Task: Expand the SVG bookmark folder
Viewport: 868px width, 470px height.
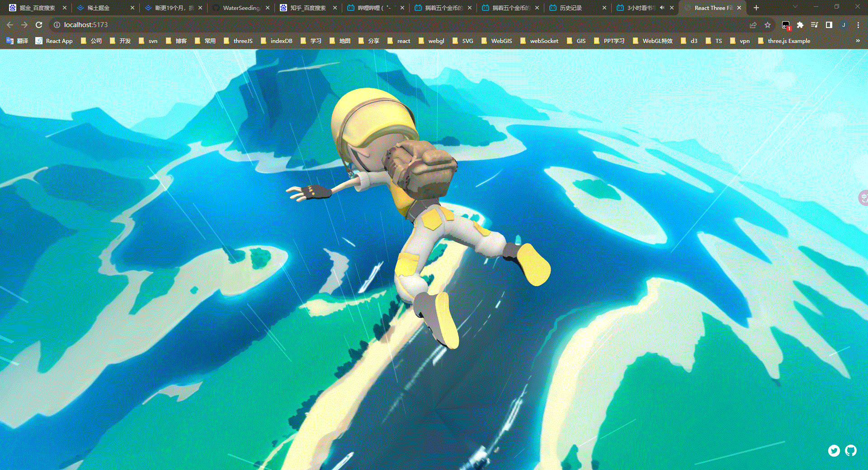Action: tap(462, 41)
